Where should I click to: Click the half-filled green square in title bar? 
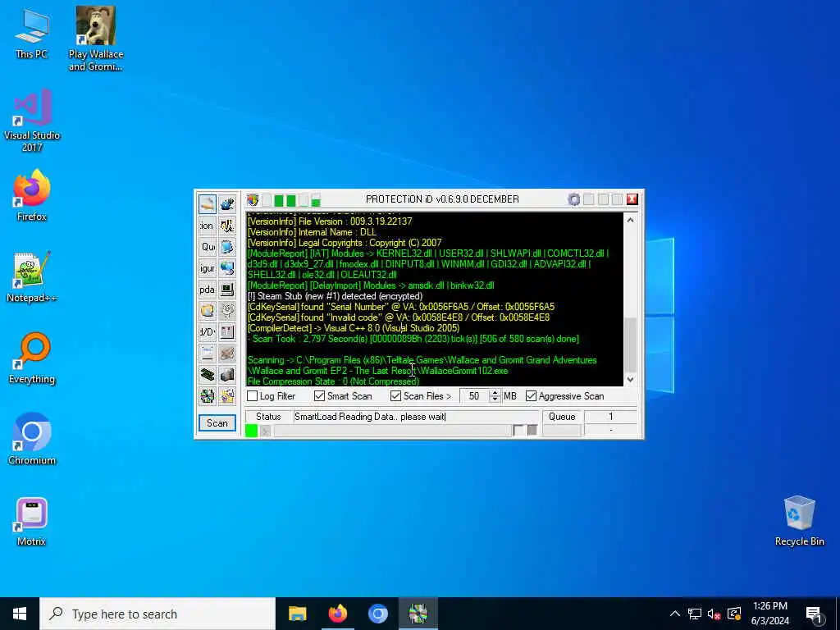point(316,200)
